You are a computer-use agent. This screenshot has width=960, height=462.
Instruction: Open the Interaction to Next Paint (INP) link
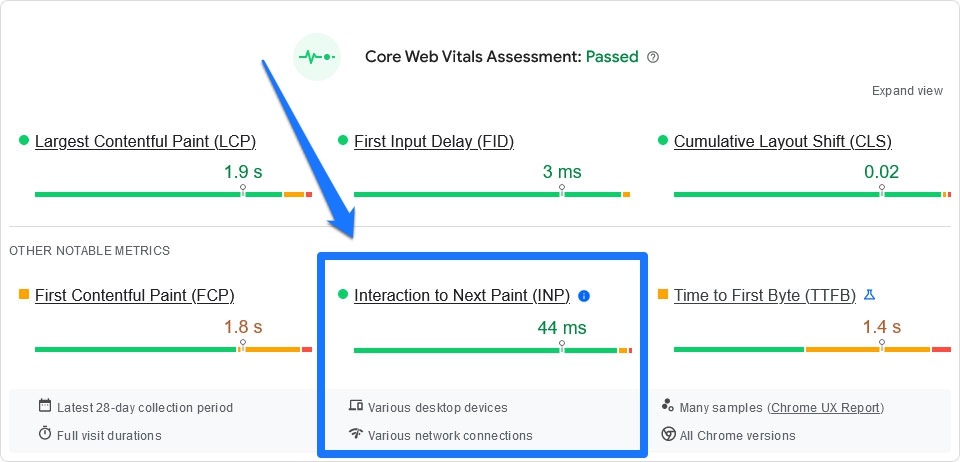[x=462, y=295]
